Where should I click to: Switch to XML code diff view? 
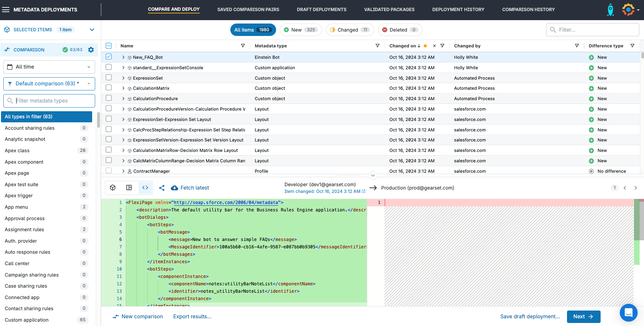(x=145, y=188)
